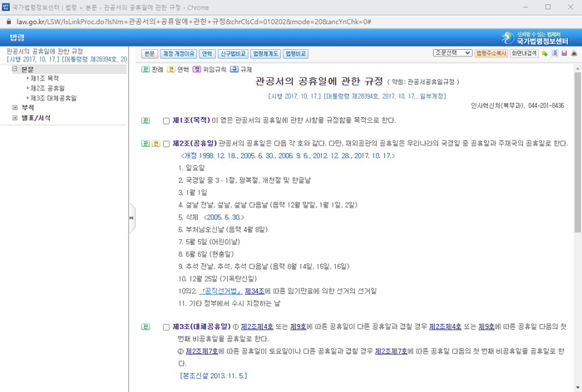The height and width of the screenshot is (392, 582).
Task: Open the 조문선택 dropdown
Action: click(452, 53)
